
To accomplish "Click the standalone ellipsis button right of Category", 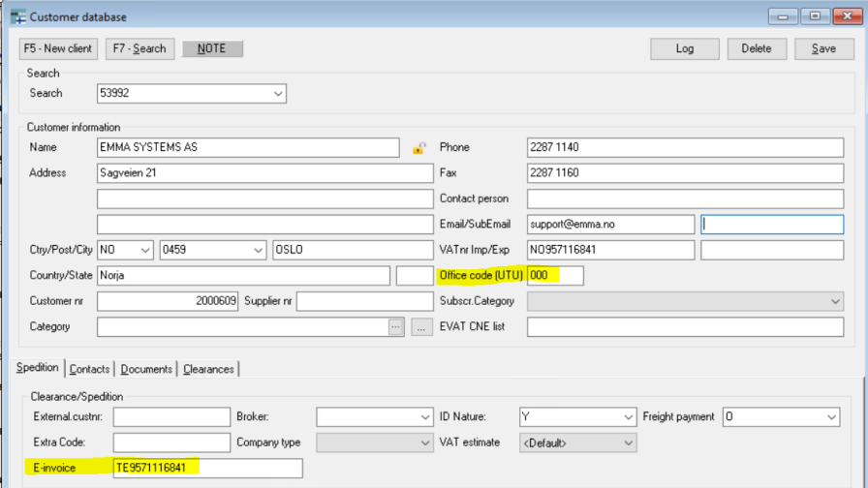I will pos(421,327).
